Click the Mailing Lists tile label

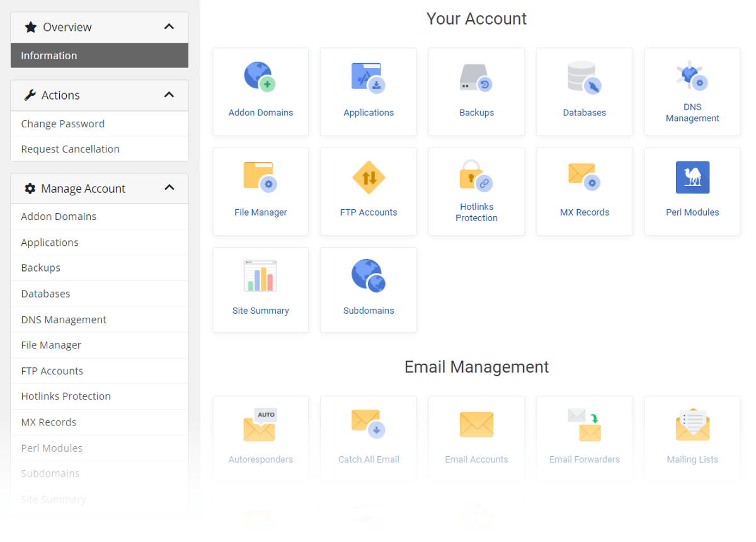pos(692,459)
